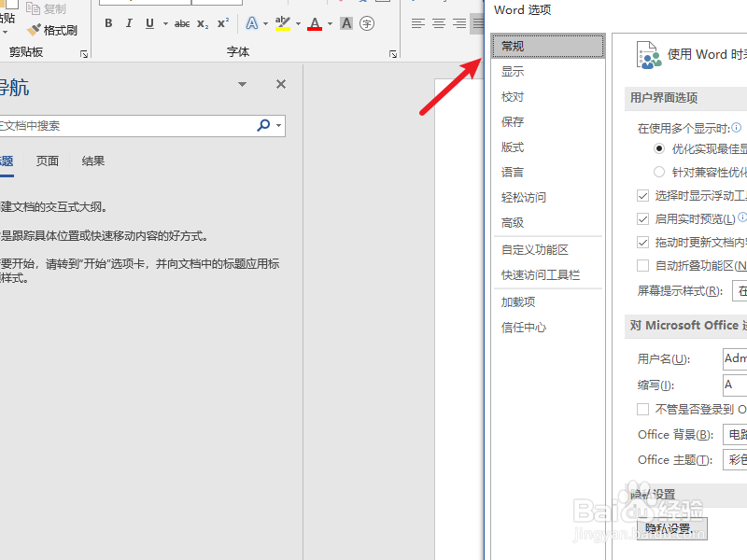Viewport: 747px width, 560px height.
Task: Open 高级 options category
Action: point(548,222)
